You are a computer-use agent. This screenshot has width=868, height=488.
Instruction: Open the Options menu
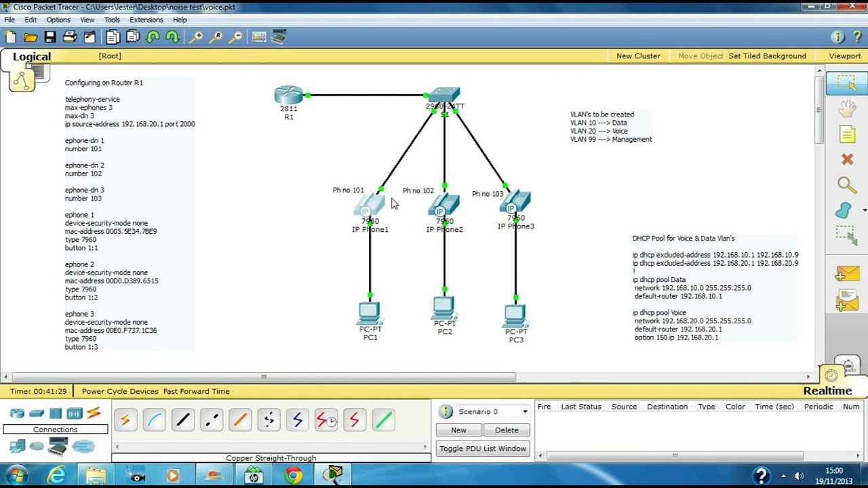[58, 20]
